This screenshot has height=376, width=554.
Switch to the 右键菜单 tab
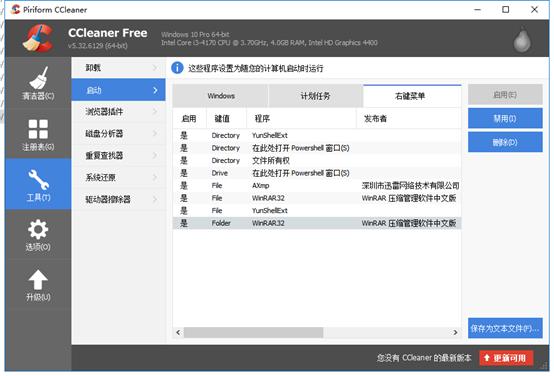pos(412,96)
